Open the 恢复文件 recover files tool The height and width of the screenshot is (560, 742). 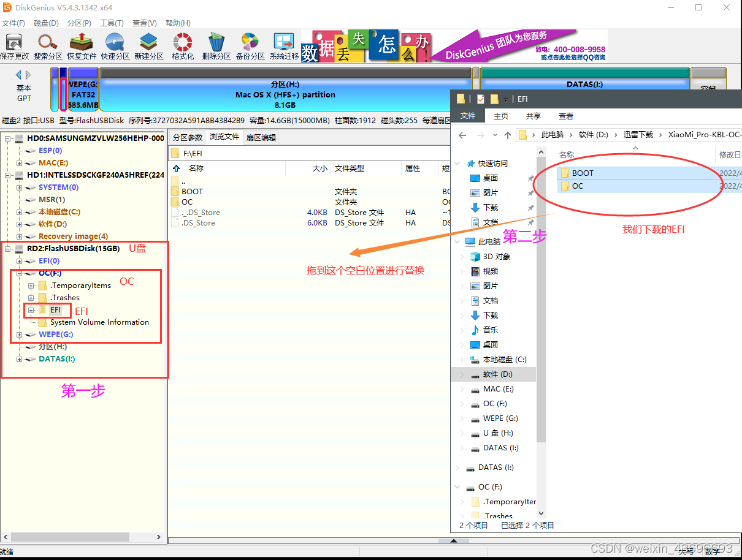(x=82, y=47)
